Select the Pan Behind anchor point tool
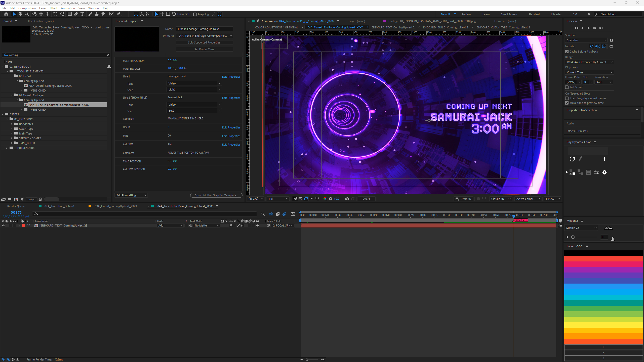644x362 pixels. (62, 14)
